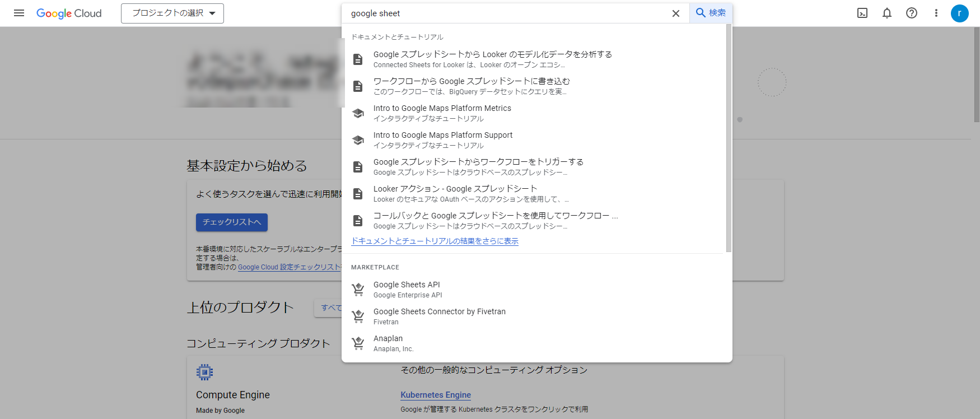This screenshot has height=419, width=980.
Task: Click the 検索 search button
Action: (711, 13)
